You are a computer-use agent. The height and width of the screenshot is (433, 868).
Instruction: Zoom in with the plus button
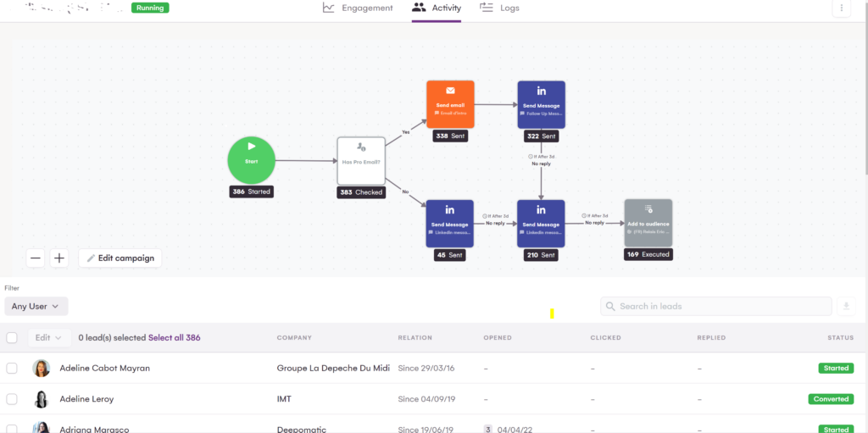(58, 258)
